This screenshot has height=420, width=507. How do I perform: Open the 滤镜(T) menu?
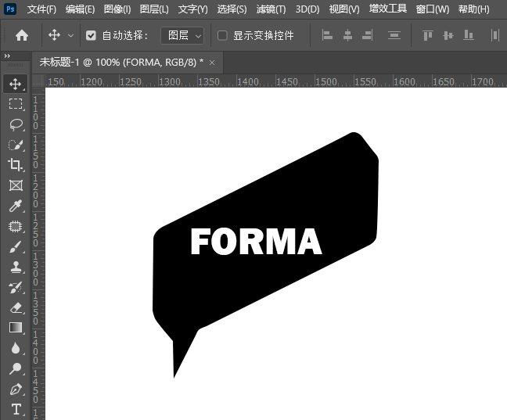click(x=269, y=9)
